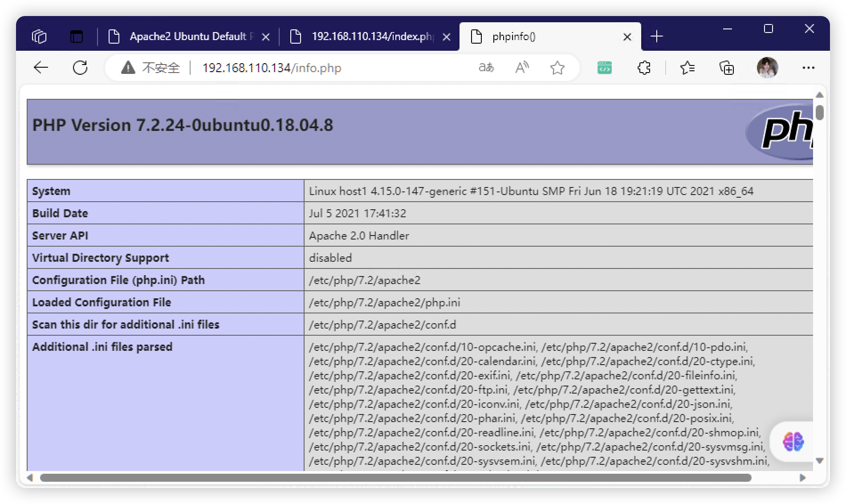This screenshot has width=846, height=504.
Task: Click the PHP Version 7.2.24-0ubuntu0.18.04.8 heading
Action: tap(183, 125)
